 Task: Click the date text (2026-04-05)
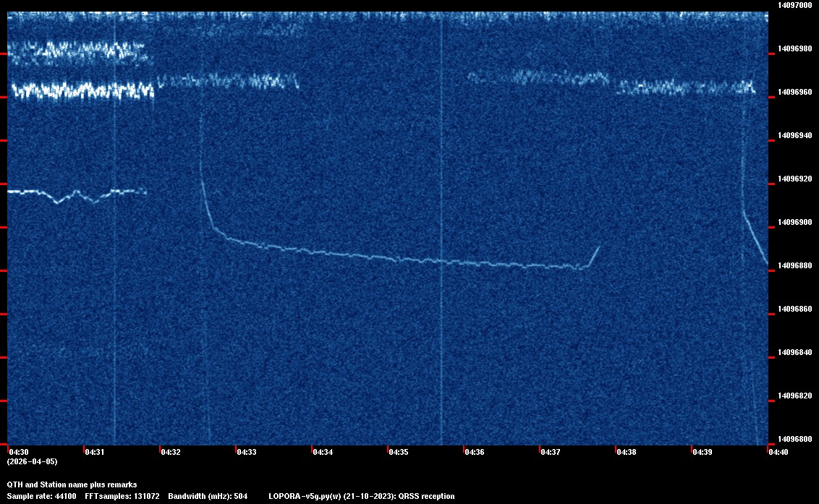(x=33, y=461)
